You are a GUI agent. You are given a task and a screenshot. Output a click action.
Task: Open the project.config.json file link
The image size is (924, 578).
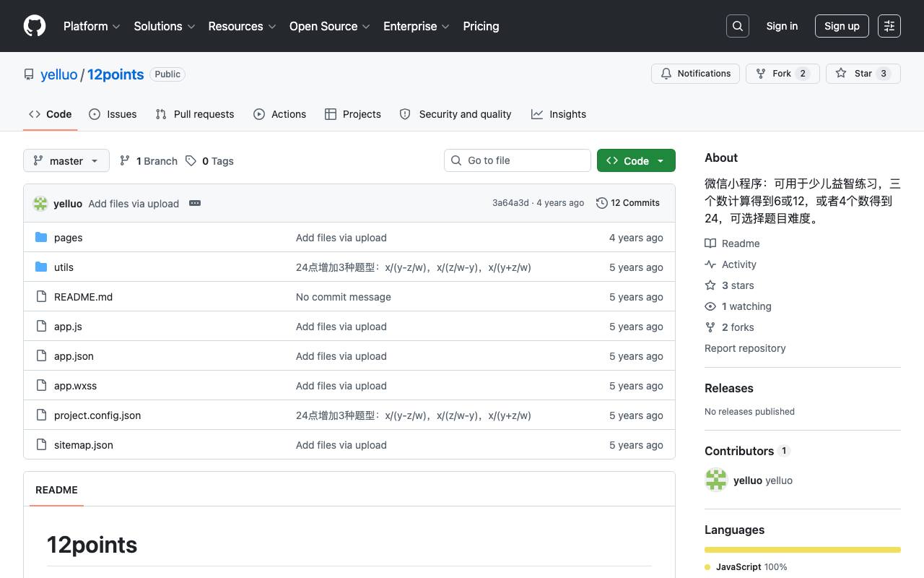tap(97, 415)
